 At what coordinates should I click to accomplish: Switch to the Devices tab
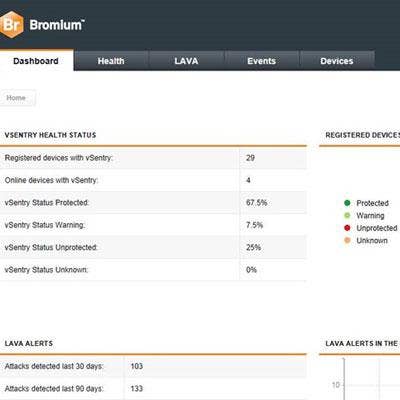[337, 61]
